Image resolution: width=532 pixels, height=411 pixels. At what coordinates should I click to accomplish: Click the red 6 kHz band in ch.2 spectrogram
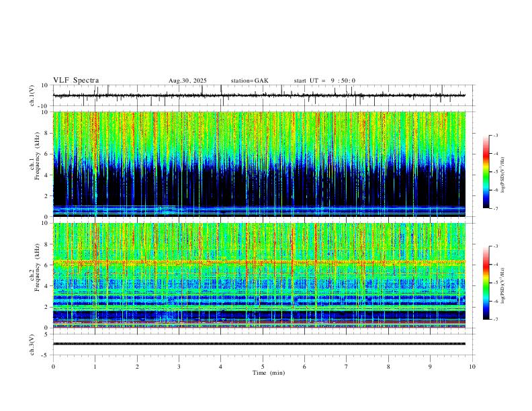[x=259, y=262]
